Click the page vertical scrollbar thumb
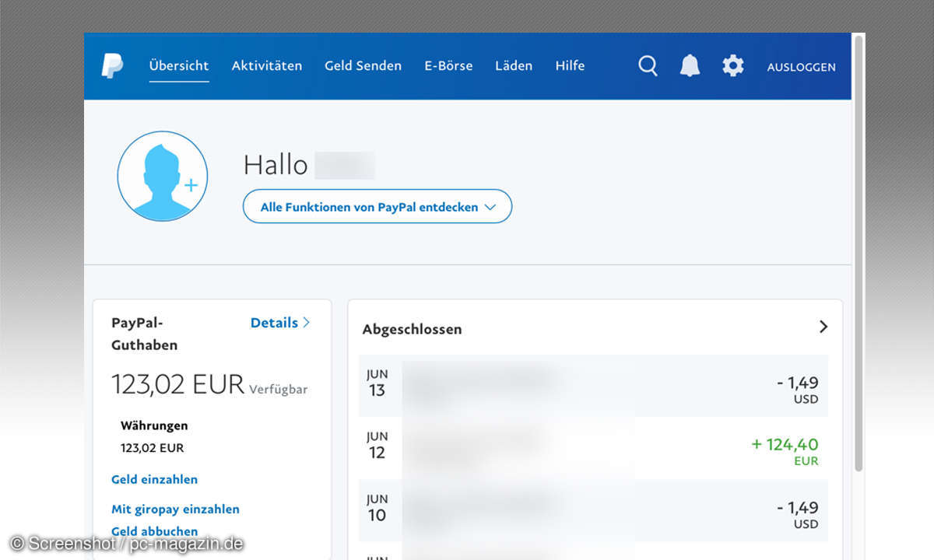The width and height of the screenshot is (934, 560). click(859, 253)
